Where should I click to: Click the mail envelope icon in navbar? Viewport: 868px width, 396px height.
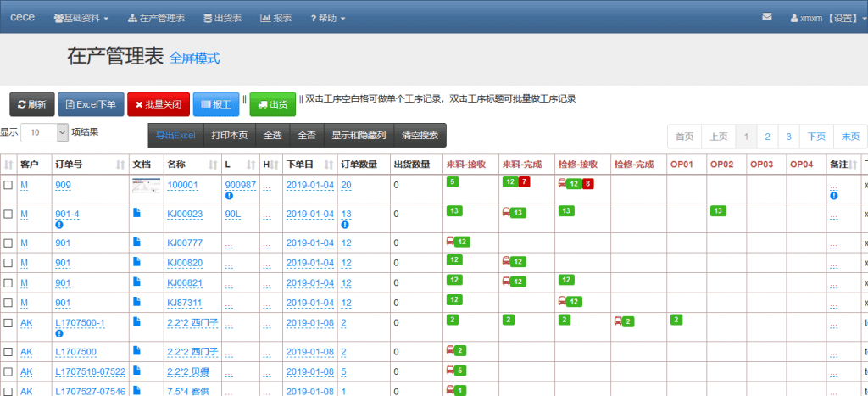coord(767,17)
